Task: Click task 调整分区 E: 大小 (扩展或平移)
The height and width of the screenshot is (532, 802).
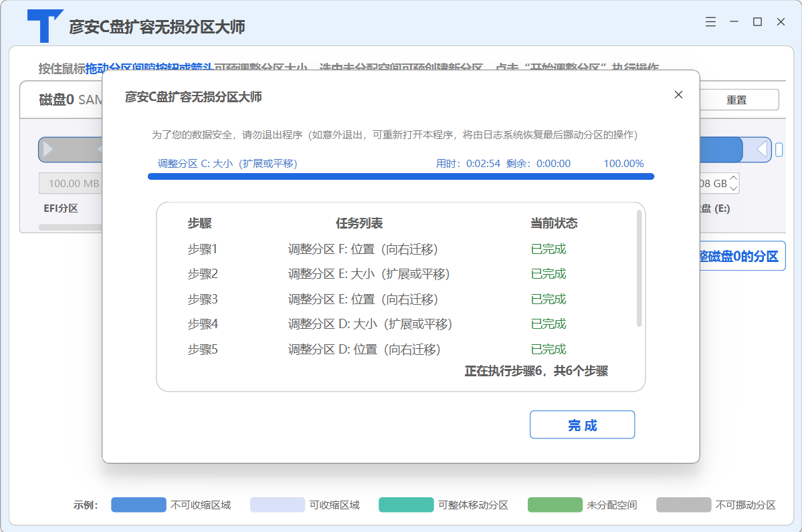Action: pyautogui.click(x=369, y=275)
